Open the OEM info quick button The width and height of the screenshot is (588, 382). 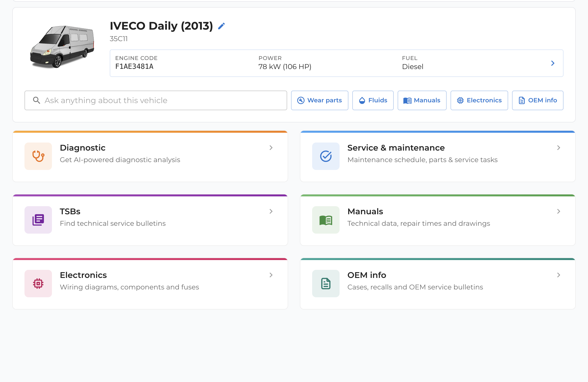pyautogui.click(x=538, y=100)
